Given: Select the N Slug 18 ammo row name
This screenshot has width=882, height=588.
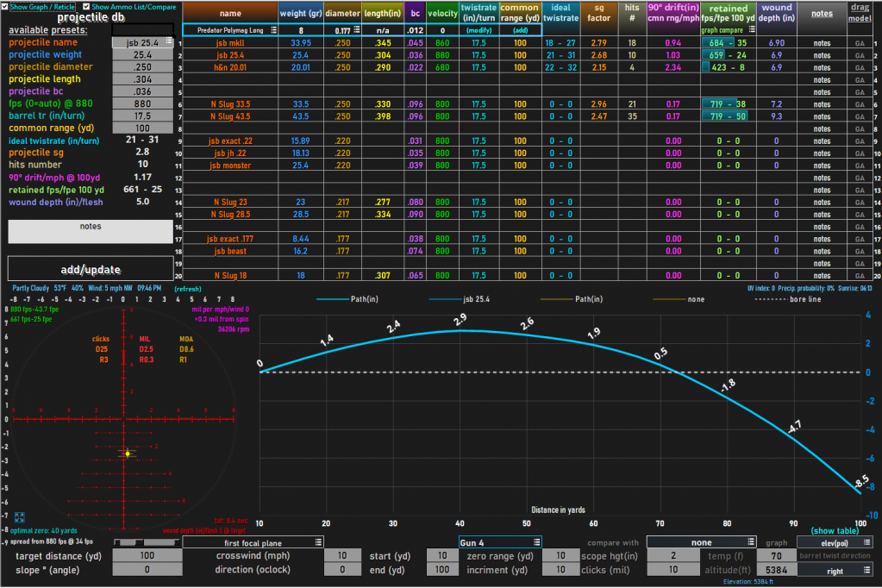Looking at the screenshot, I should coord(230,276).
